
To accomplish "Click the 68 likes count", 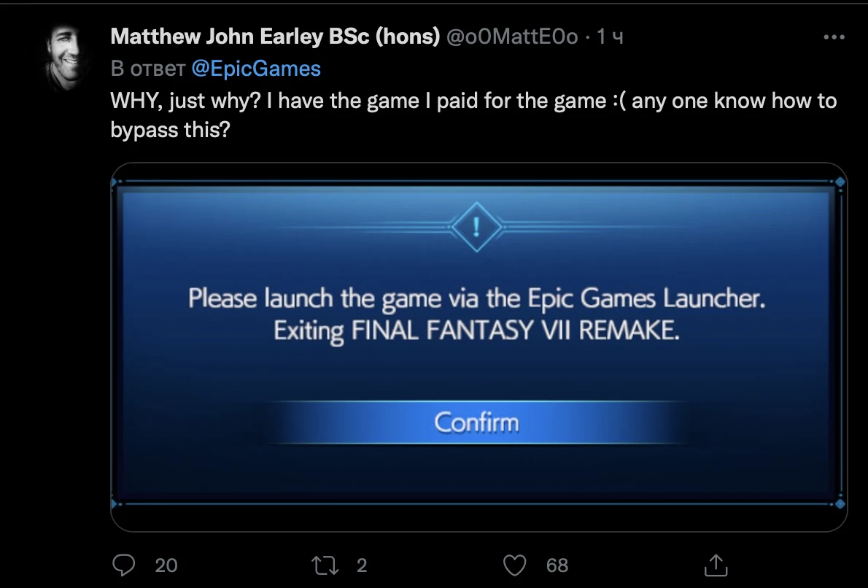I will coord(557,565).
